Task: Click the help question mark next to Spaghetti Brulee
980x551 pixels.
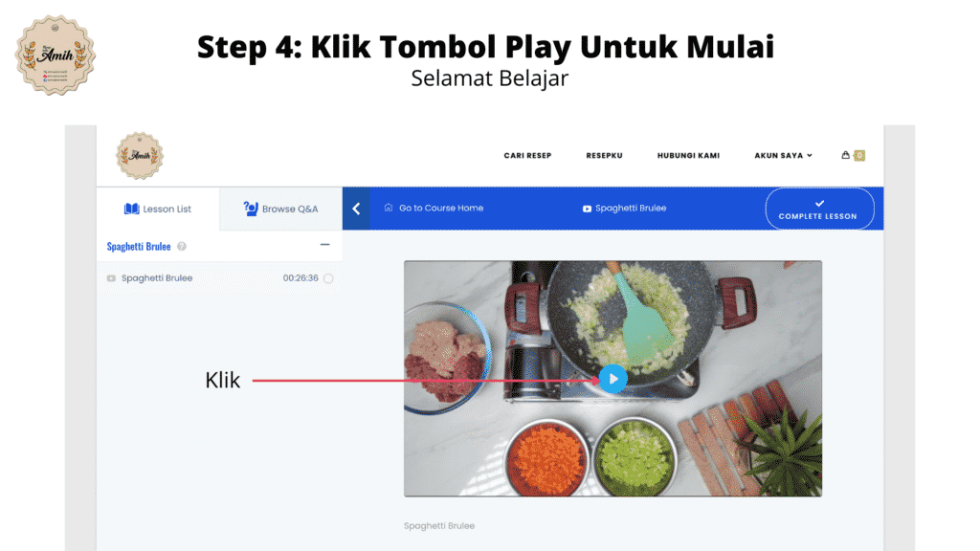Action: click(x=182, y=246)
